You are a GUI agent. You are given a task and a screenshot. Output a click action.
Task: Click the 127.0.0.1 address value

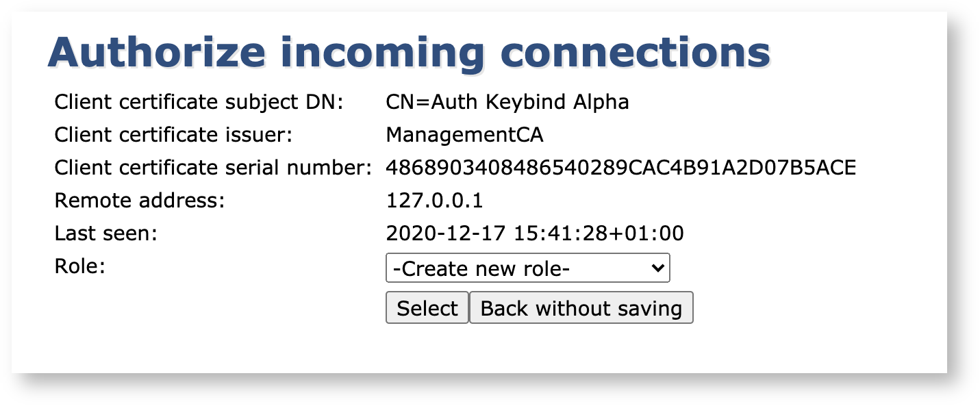pos(434,201)
